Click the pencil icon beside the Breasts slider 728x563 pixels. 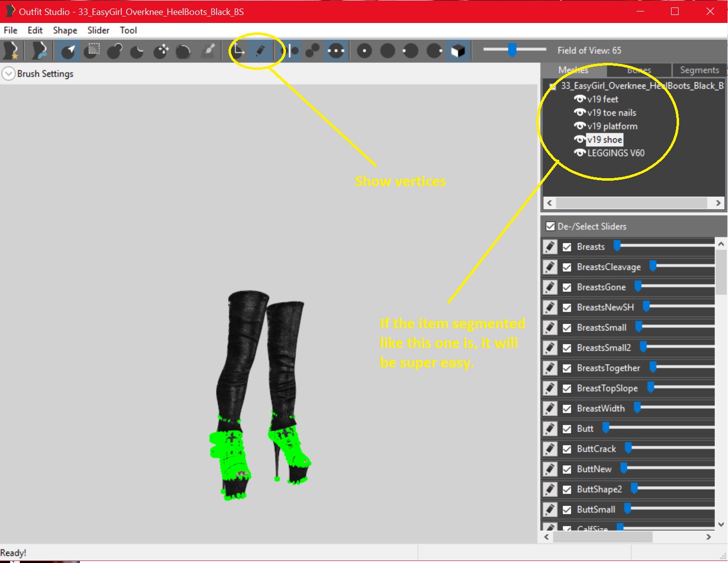[x=549, y=247]
